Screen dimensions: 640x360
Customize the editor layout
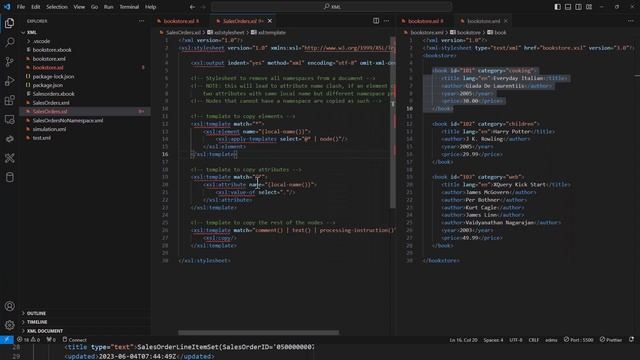pos(589,7)
